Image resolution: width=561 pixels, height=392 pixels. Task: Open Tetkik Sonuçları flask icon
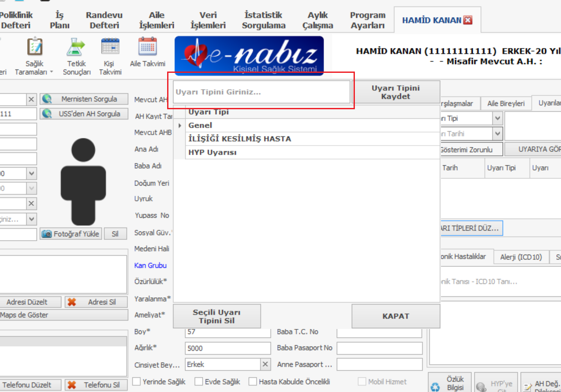coord(76,46)
